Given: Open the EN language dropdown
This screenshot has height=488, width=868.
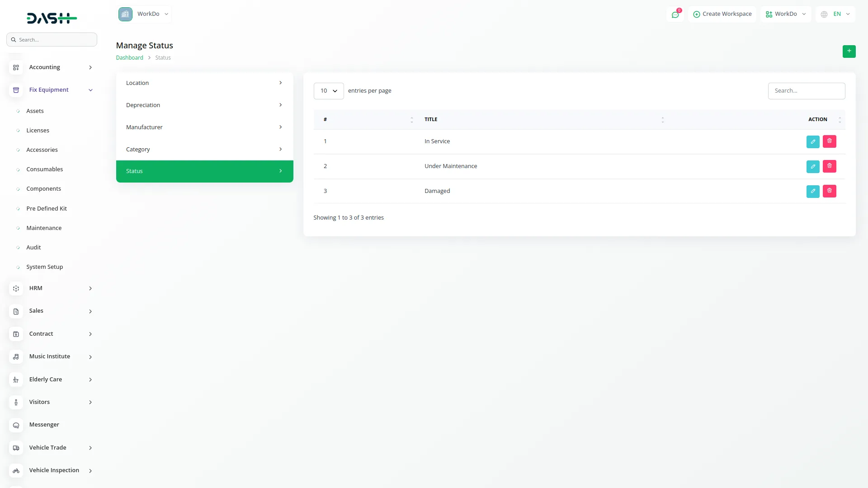Looking at the screenshot, I should tap(835, 14).
